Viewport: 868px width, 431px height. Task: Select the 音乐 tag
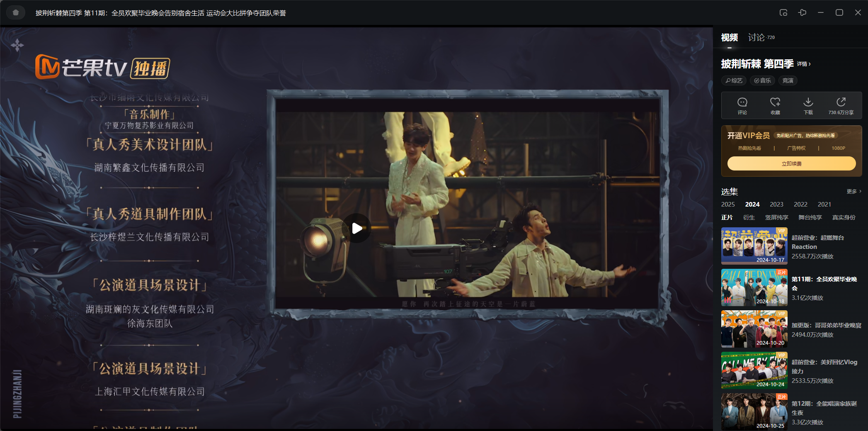point(762,80)
